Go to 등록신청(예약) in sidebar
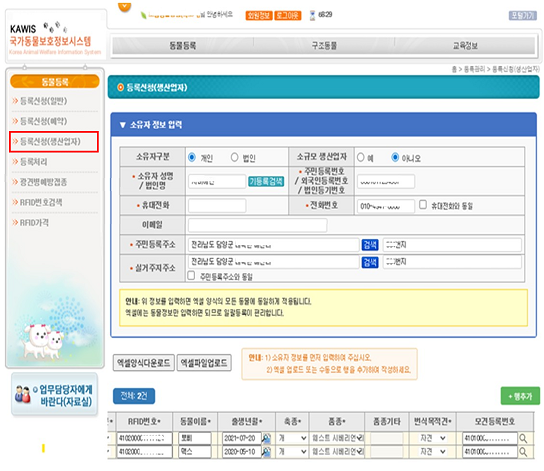This screenshot has height=471, width=544. [x=43, y=121]
